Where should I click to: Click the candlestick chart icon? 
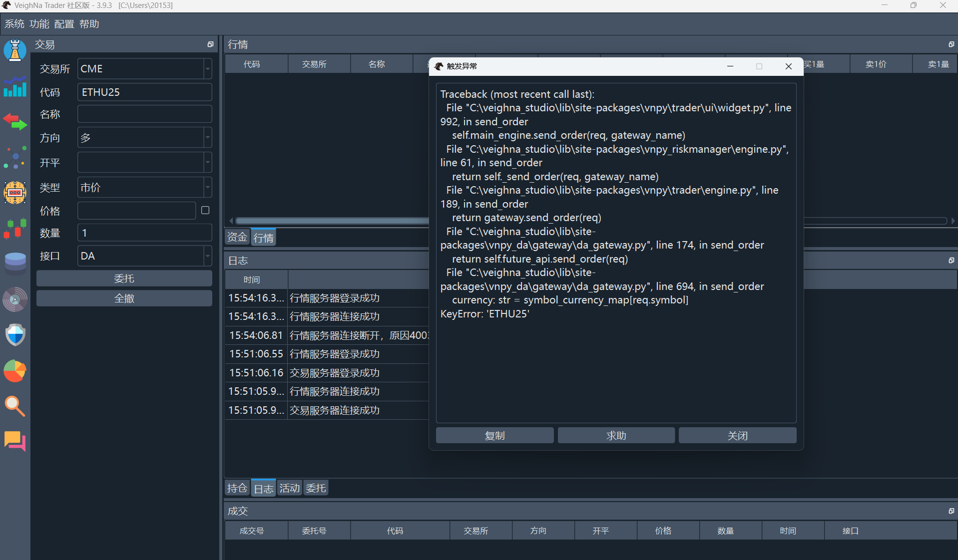tap(15, 229)
